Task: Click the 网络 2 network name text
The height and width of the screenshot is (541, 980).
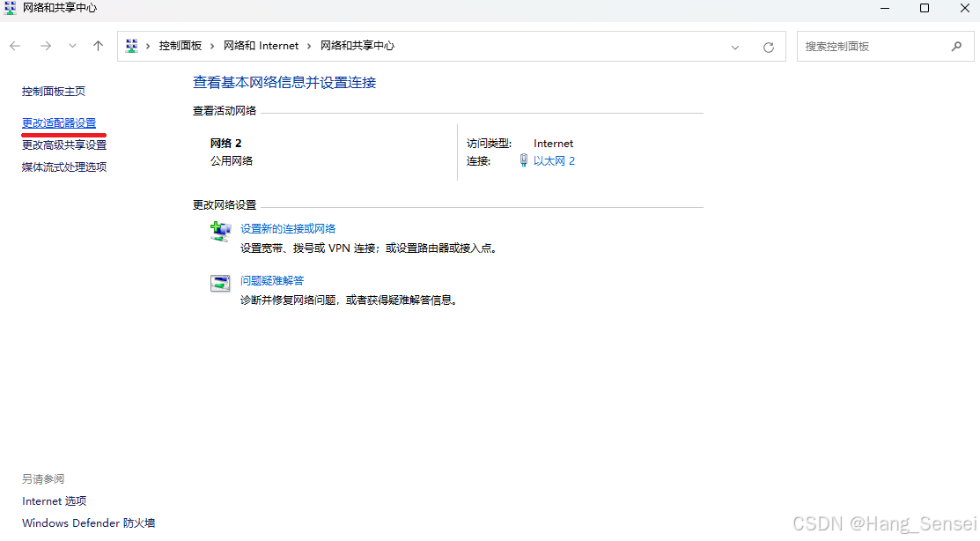Action: (225, 144)
